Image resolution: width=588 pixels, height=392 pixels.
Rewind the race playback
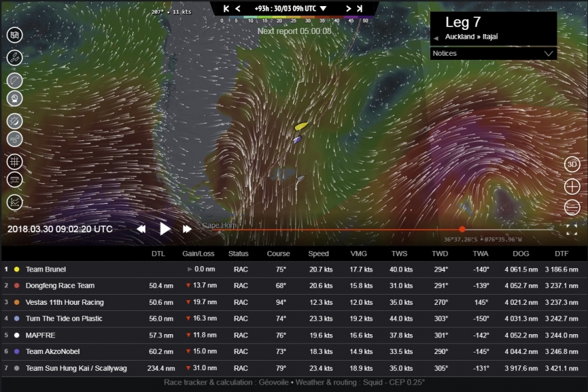pos(141,229)
